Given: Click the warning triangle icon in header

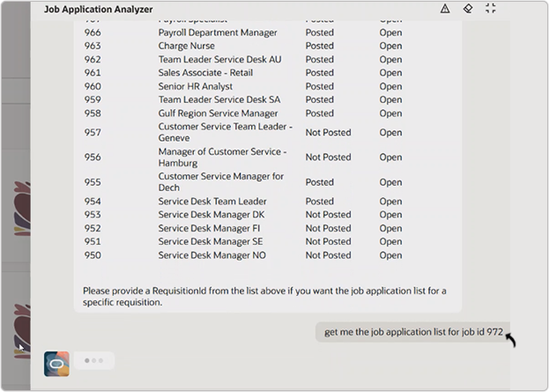Looking at the screenshot, I should tap(445, 9).
